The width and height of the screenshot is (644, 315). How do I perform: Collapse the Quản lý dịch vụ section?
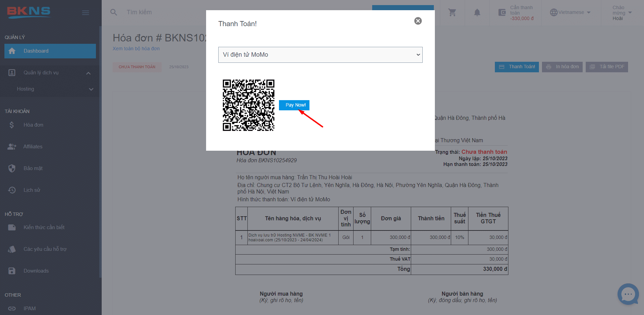88,73
